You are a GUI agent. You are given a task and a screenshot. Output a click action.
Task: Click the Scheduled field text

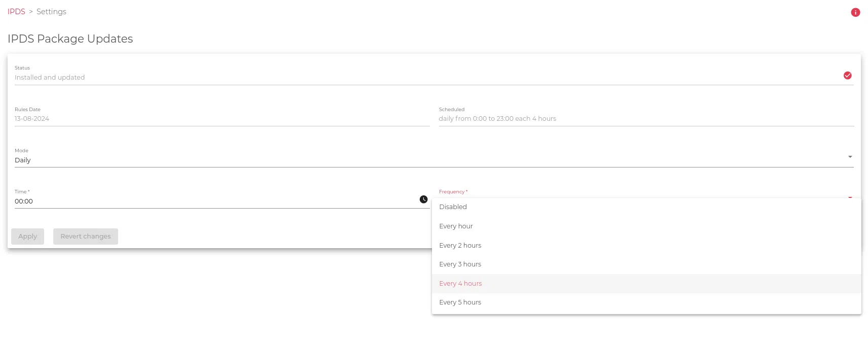coord(497,119)
